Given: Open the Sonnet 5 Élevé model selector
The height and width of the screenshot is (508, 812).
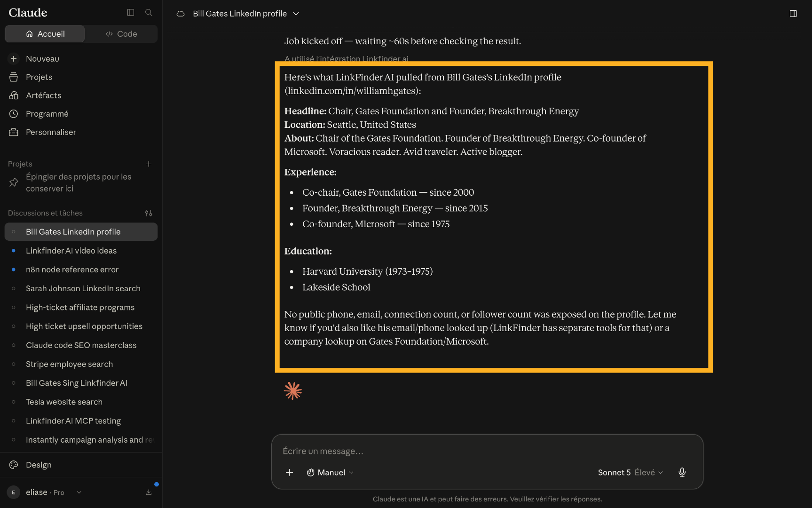Looking at the screenshot, I should pos(631,472).
